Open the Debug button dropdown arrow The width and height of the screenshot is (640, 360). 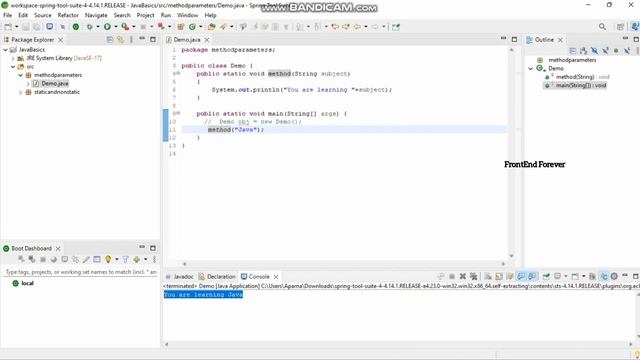point(98,27)
